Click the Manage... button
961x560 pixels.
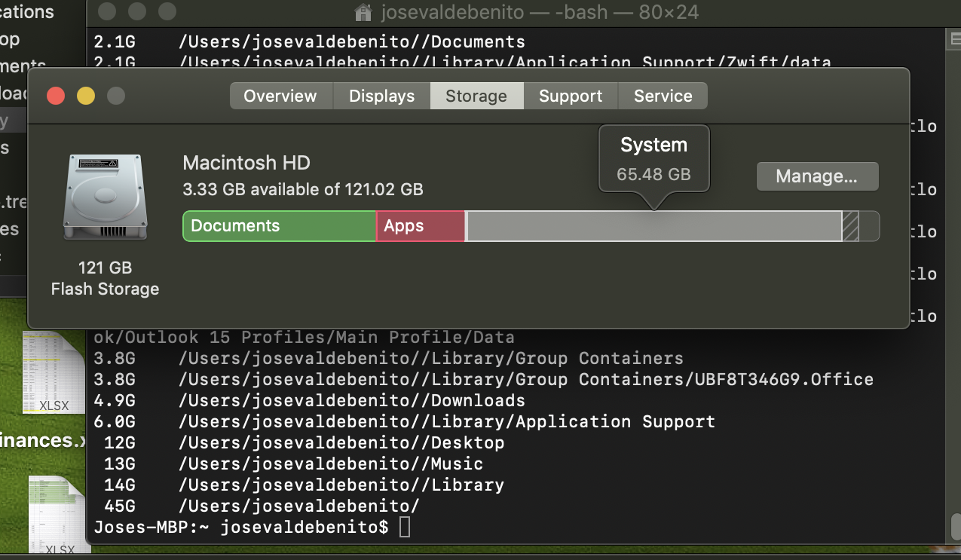[x=817, y=176]
